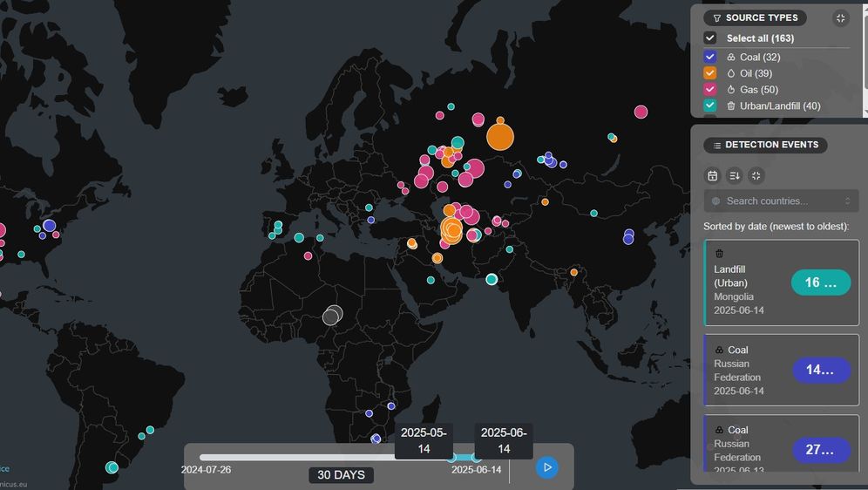868x490 pixels.
Task: Click the blue coal marker in eastern USA
Action: [50, 226]
